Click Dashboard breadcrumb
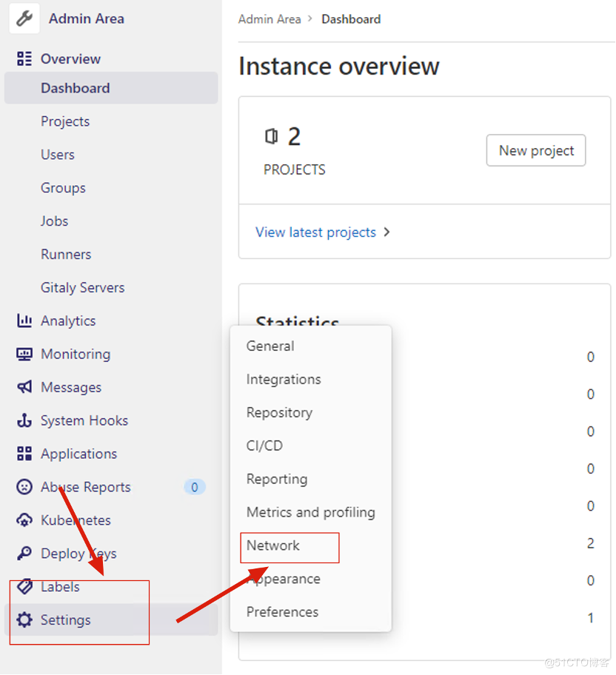616x675 pixels. (x=351, y=19)
